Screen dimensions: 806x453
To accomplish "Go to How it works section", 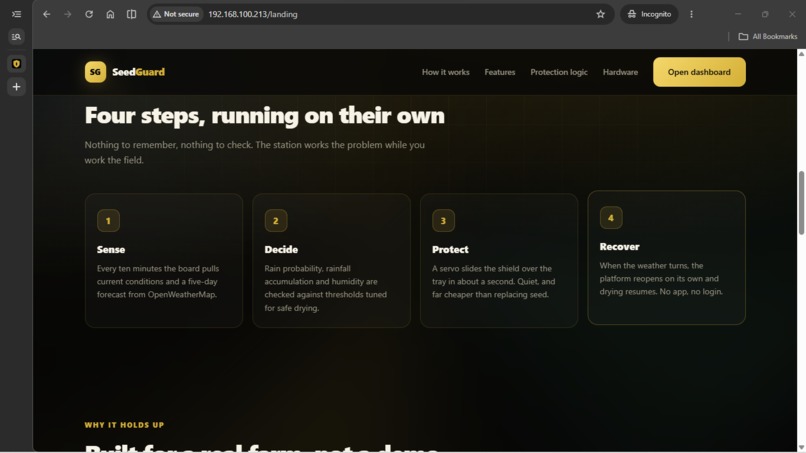I will (446, 72).
